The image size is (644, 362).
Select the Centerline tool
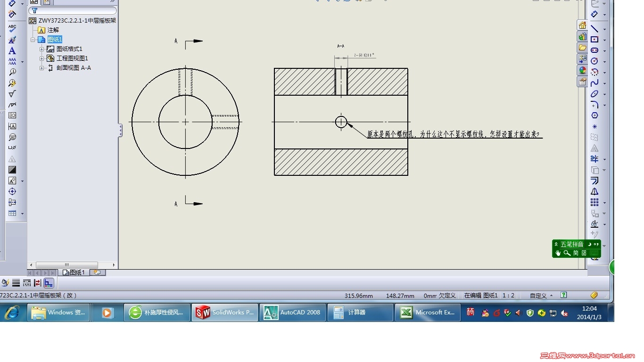coord(12,202)
